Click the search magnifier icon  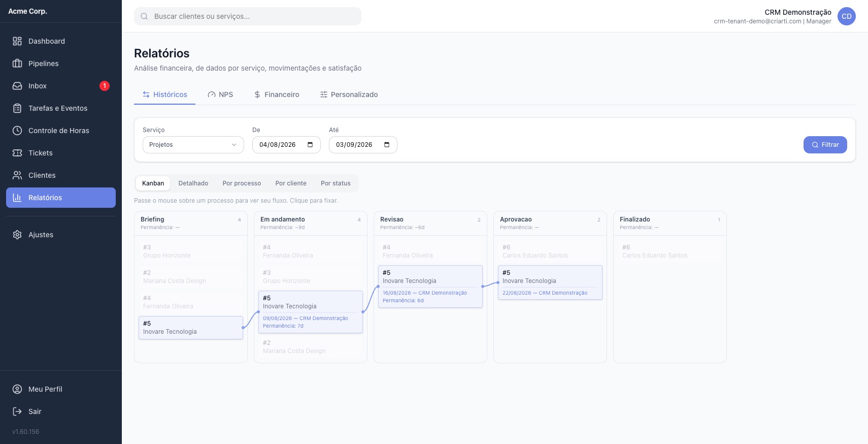click(x=144, y=16)
